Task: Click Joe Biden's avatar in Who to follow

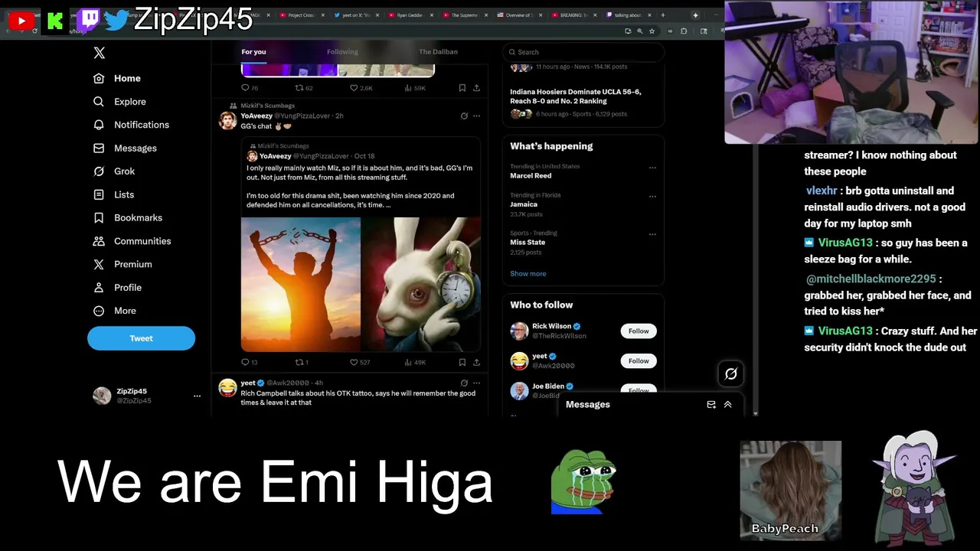Action: (x=519, y=390)
